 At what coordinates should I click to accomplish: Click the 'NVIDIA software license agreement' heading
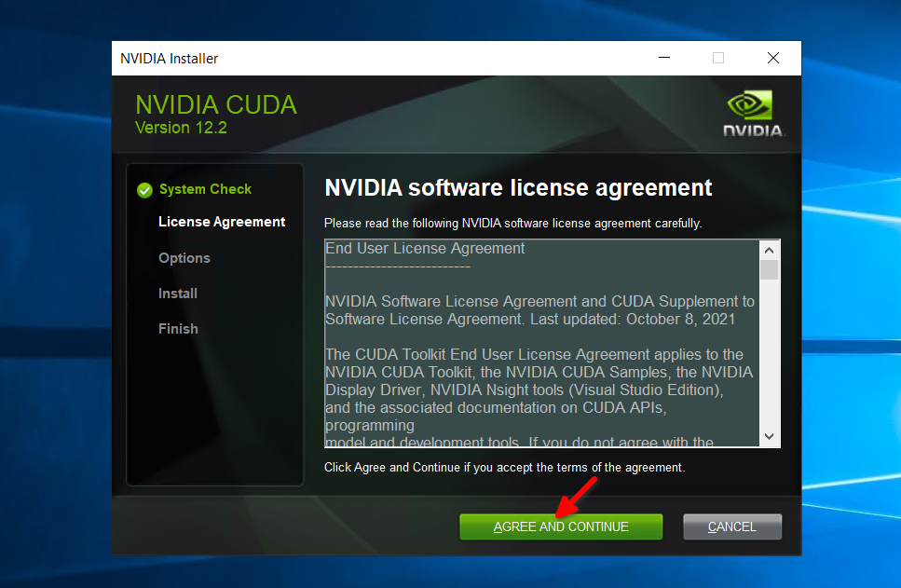(x=518, y=188)
